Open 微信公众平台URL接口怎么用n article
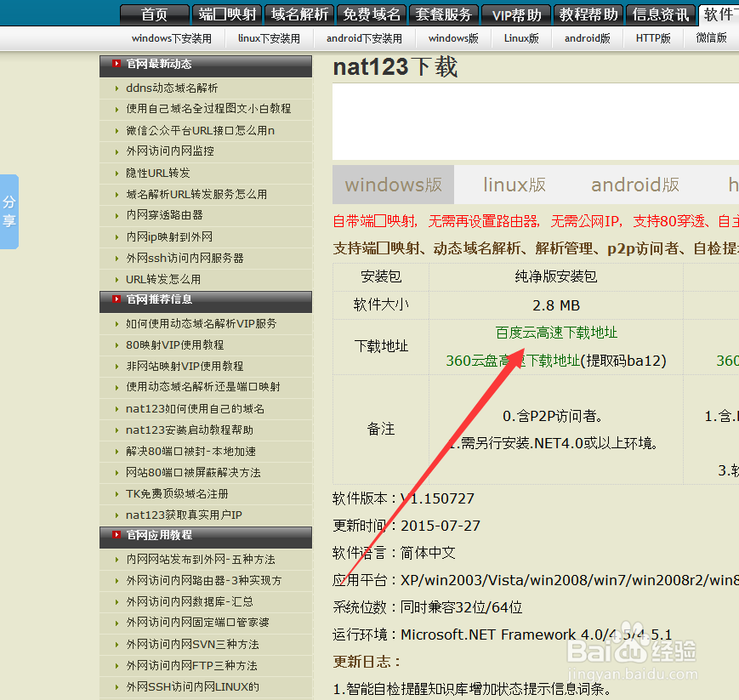This screenshot has width=739, height=700. coord(200,131)
